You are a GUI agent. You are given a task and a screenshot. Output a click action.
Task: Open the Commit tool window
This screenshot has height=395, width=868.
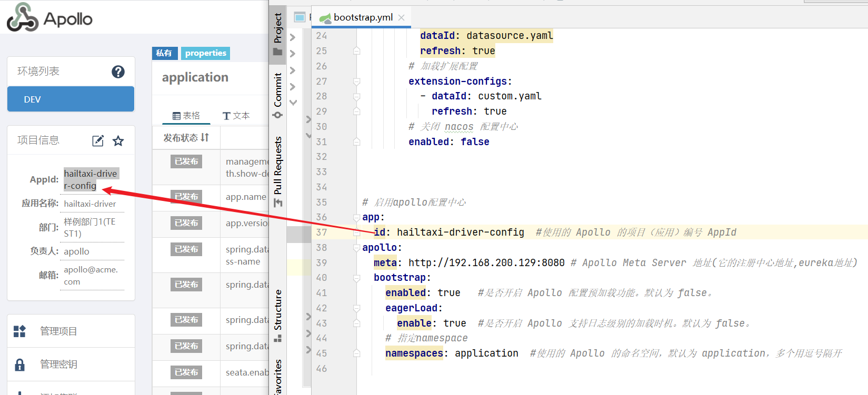pyautogui.click(x=277, y=95)
